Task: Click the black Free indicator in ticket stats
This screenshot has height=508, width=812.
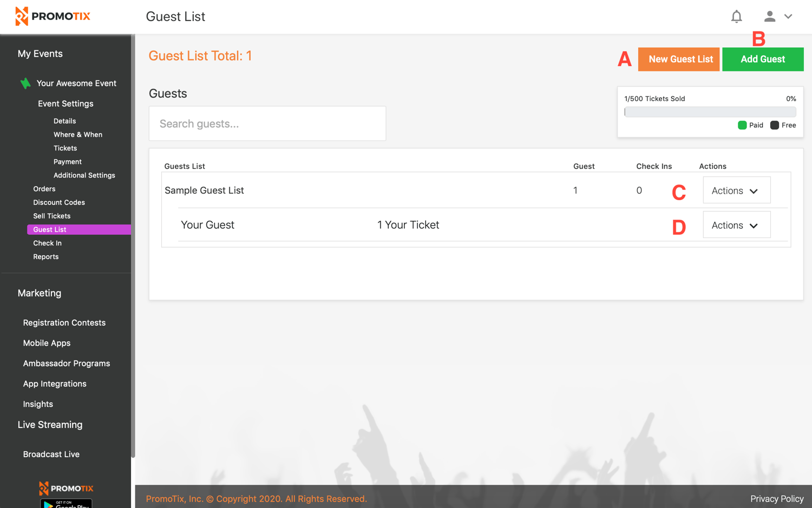Action: click(774, 125)
